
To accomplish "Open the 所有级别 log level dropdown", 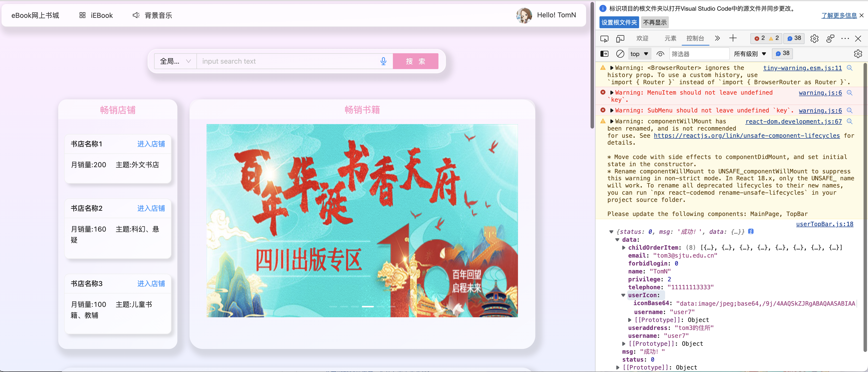I will click(750, 53).
